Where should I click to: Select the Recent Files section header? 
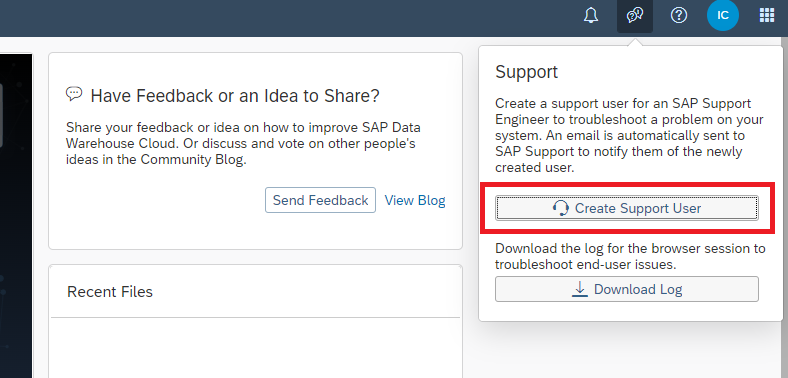coord(110,292)
